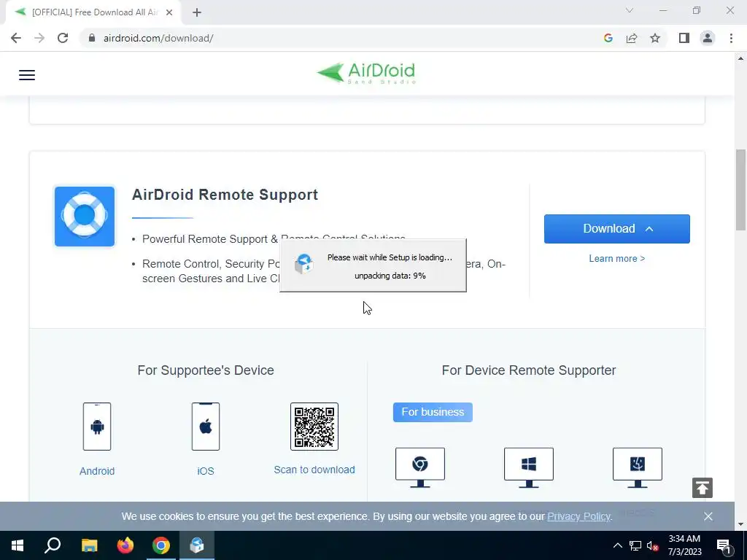
Task: Switch to Chrome in the taskbar
Action: (161, 545)
